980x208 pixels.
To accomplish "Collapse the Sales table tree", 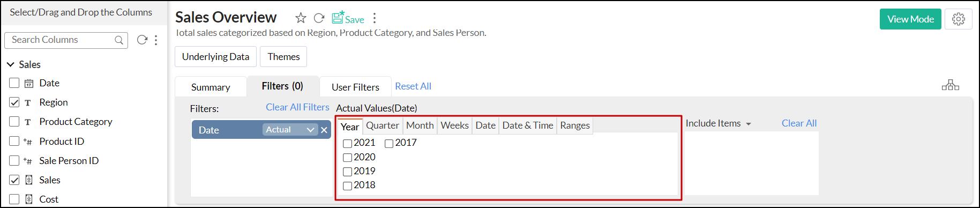I will [10, 64].
